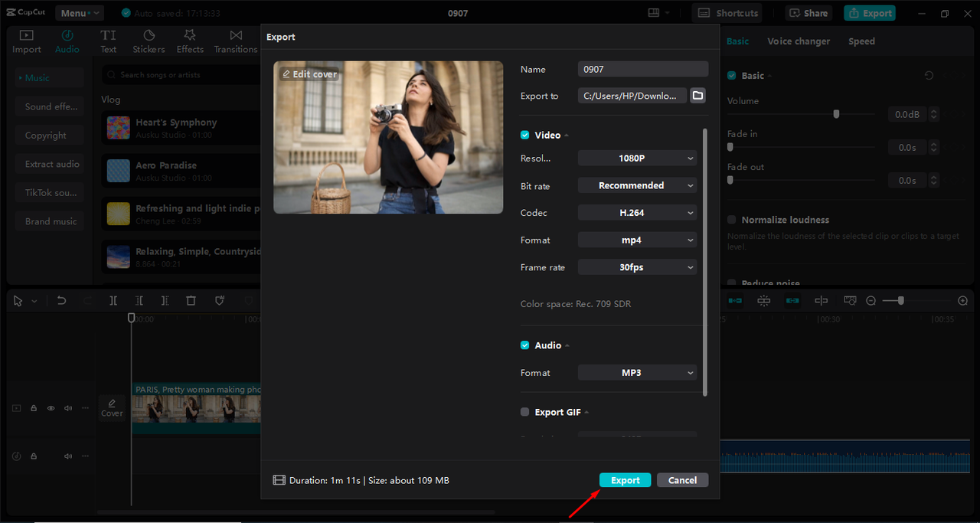This screenshot has height=523, width=980.
Task: Open the Resolution 1080P dropdown
Action: pos(637,159)
